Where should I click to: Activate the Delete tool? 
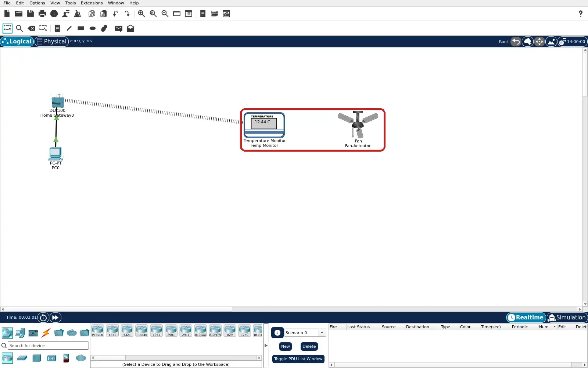point(31,28)
